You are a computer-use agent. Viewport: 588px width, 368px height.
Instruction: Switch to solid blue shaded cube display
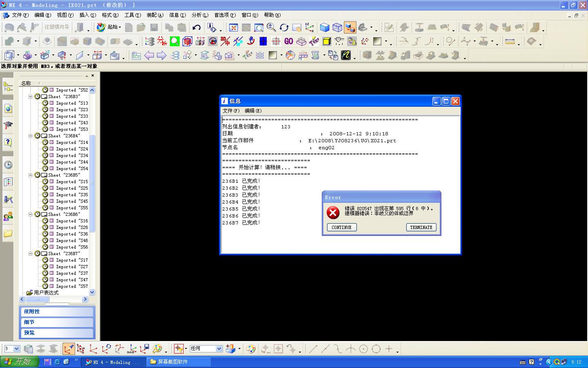(325, 27)
